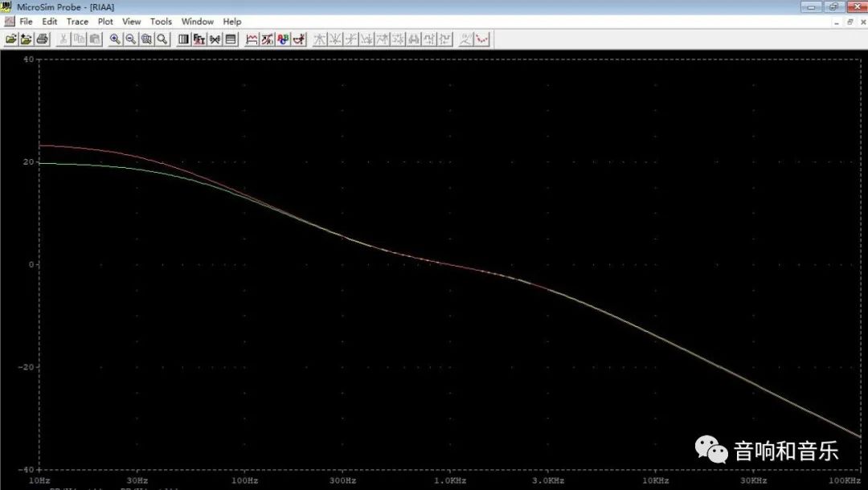Click the Cursor Peak icon
Screen dimensions: 868x490
320,39
